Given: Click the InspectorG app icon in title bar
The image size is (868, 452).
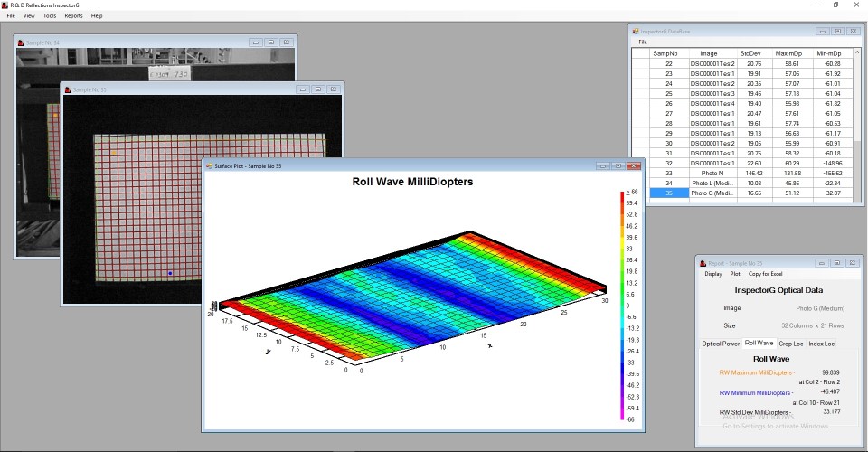Looking at the screenshot, I should [5, 5].
